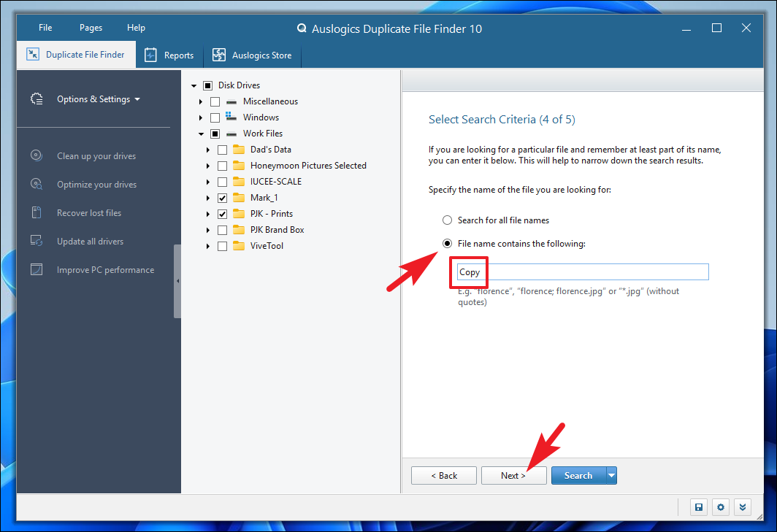Check the Honeymoon Pictures Selected checkbox
This screenshot has width=777, height=532.
(x=223, y=166)
